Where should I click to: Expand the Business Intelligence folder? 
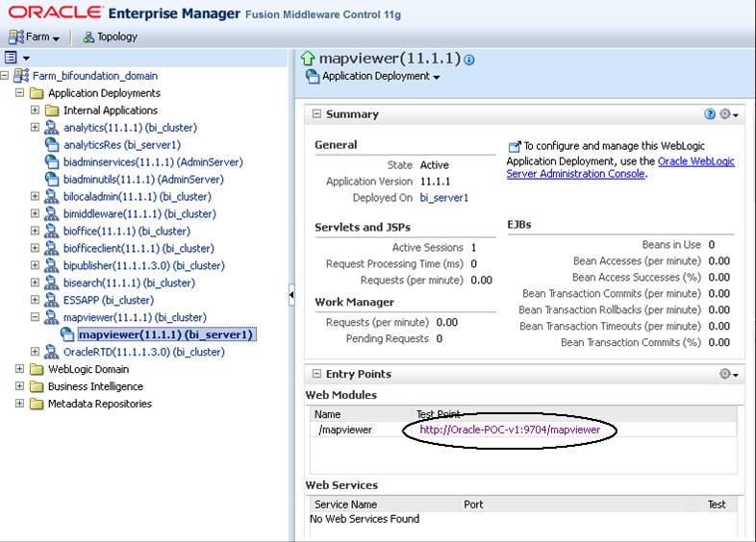[x=20, y=386]
